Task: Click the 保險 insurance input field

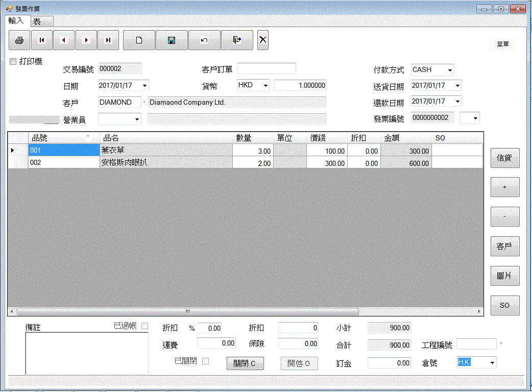Action: tap(299, 344)
